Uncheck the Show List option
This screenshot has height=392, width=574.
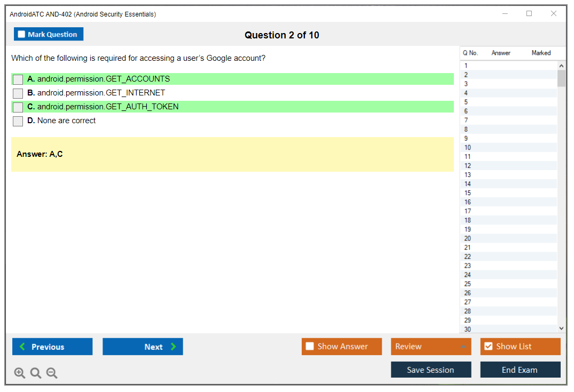click(488, 347)
